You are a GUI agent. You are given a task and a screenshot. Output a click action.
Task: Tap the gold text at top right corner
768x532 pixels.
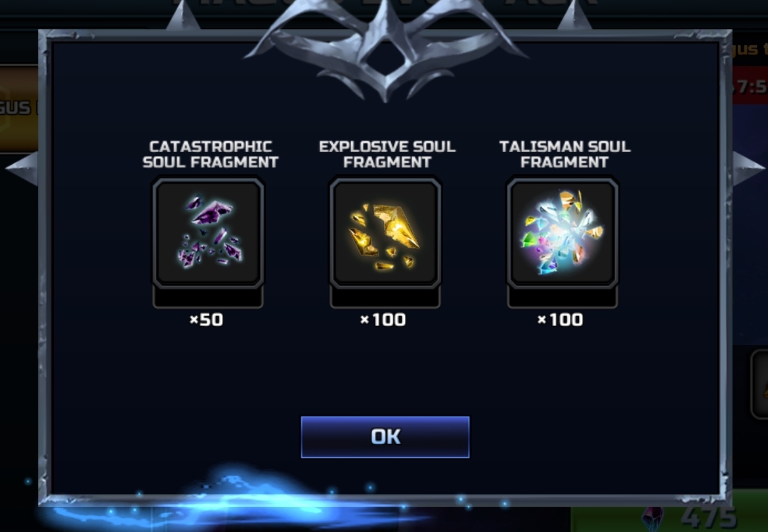[x=750, y=49]
